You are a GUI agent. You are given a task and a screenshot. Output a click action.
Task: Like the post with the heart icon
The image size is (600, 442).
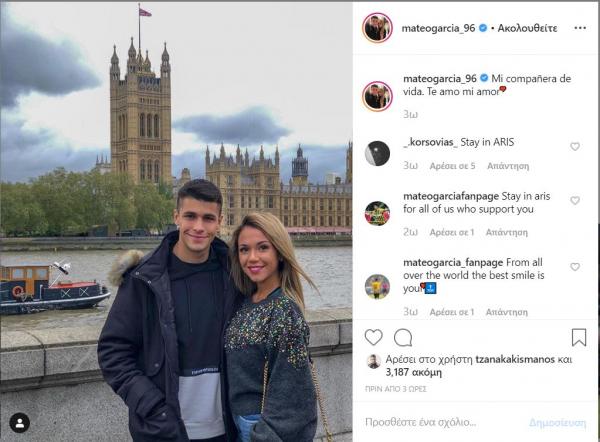[373, 337]
